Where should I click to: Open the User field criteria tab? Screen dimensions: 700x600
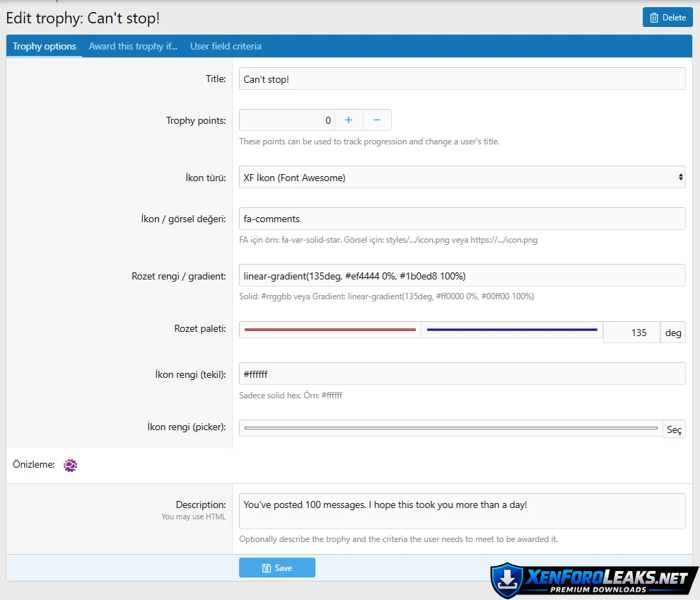coord(226,47)
